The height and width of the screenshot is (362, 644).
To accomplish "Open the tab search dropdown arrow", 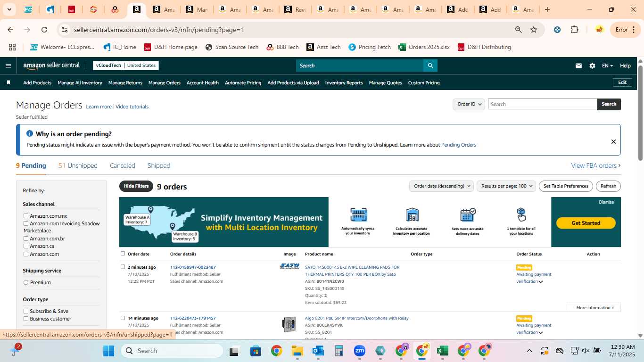I will [9, 9].
